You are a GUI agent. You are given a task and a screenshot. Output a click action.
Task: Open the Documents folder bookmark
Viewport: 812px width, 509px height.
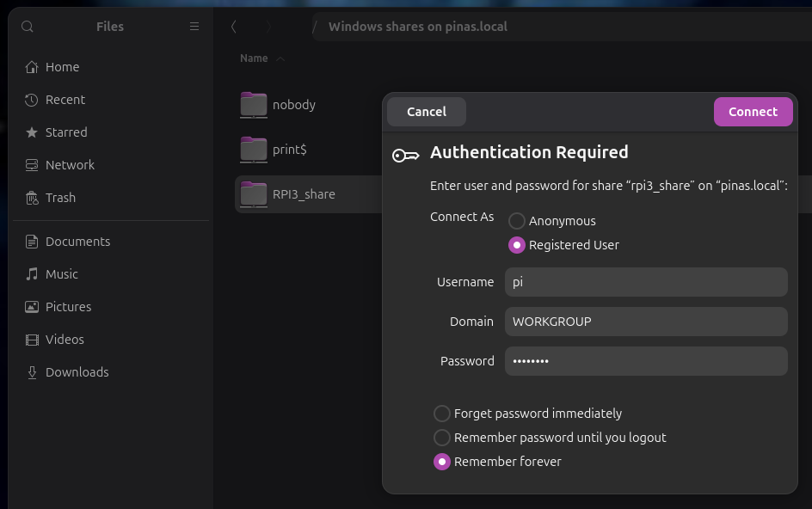(111, 242)
